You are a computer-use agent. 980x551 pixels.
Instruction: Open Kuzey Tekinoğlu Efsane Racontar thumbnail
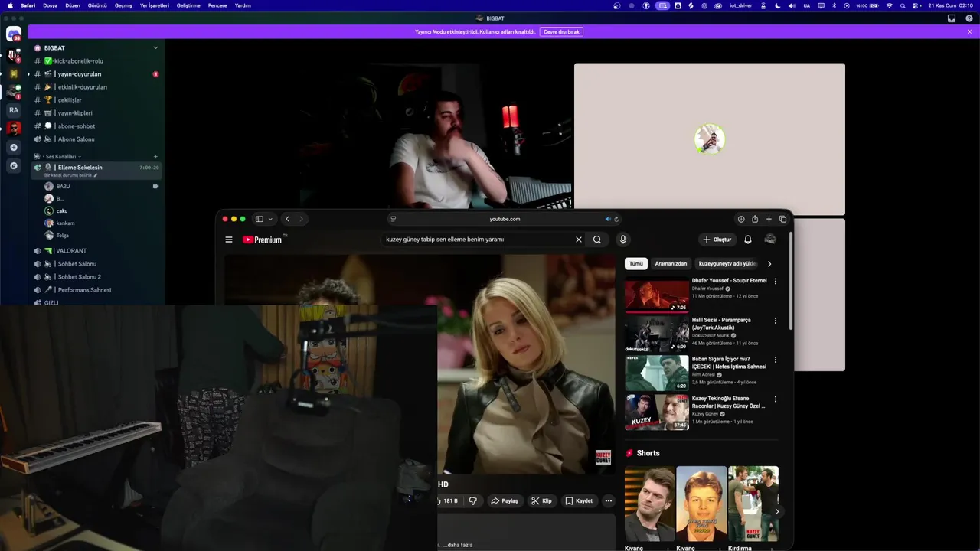pos(657,412)
